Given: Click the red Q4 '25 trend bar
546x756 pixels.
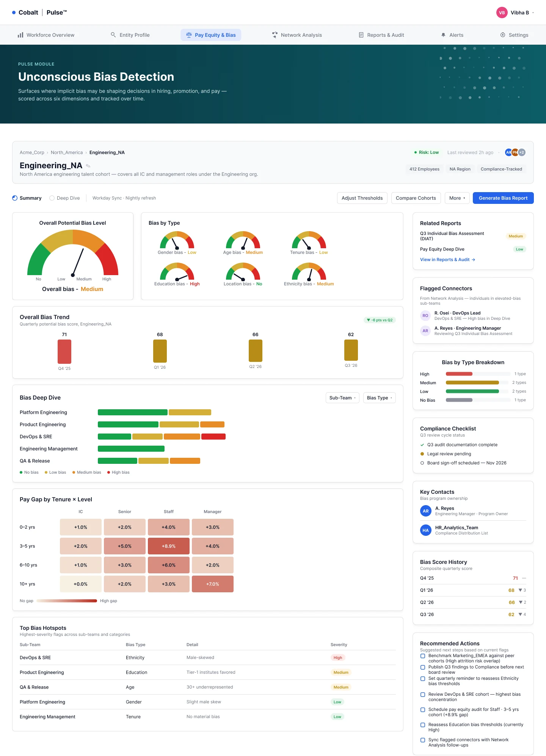Looking at the screenshot, I should (x=64, y=352).
